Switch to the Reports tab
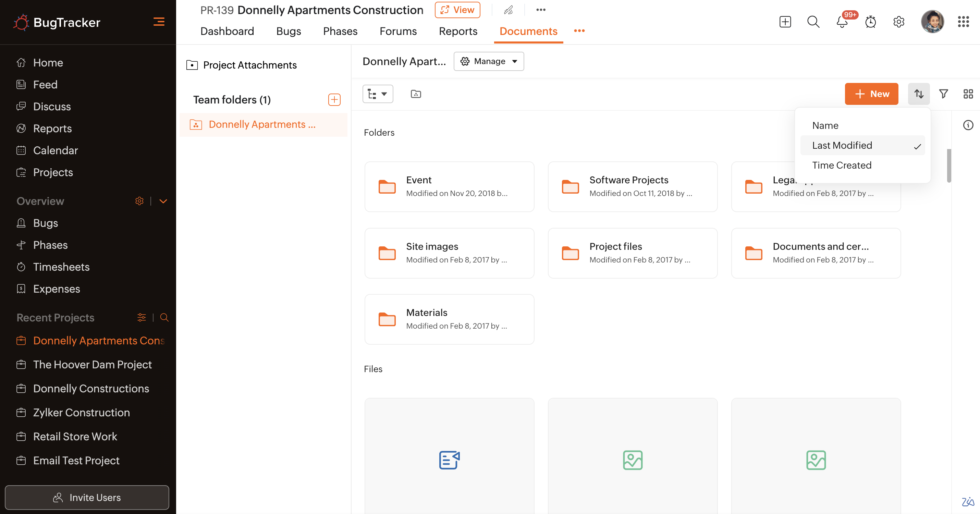The width and height of the screenshot is (980, 514). [x=458, y=31]
